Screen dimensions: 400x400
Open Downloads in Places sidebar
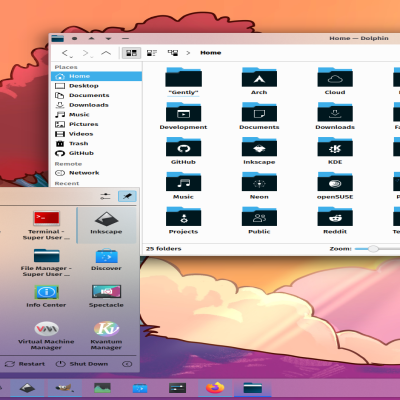96,105
